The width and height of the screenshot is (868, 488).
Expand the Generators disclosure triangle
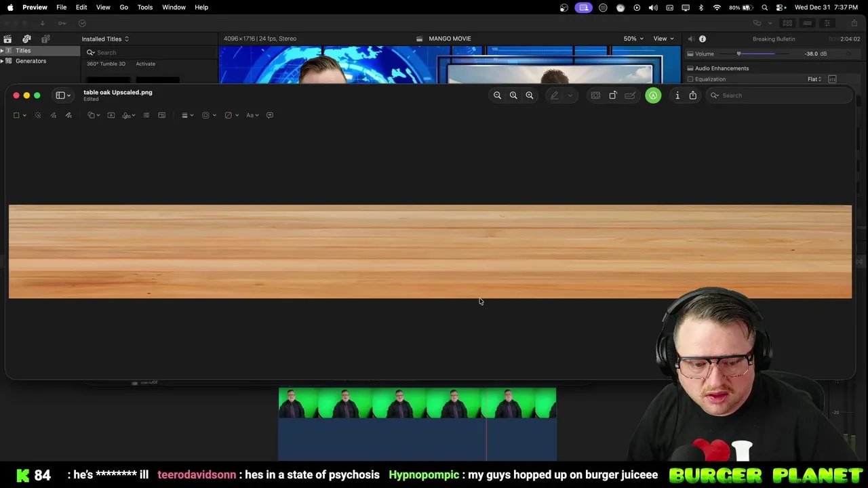[x=2, y=61]
